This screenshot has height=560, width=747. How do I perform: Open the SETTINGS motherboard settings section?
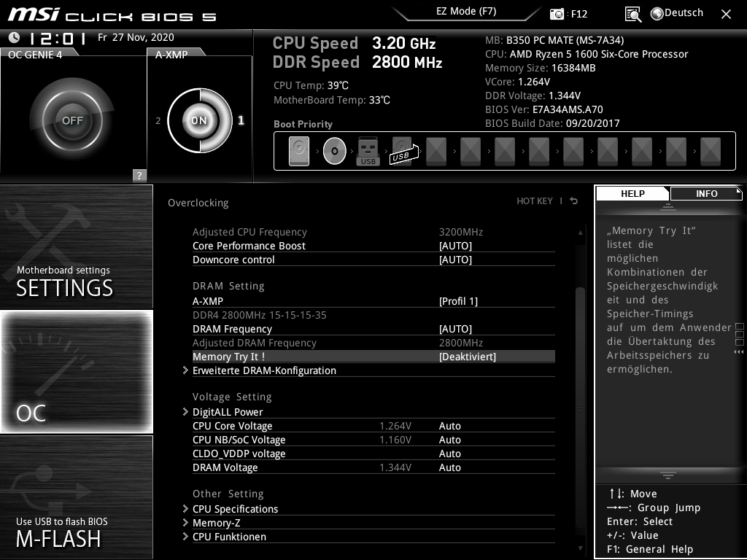pos(76,246)
